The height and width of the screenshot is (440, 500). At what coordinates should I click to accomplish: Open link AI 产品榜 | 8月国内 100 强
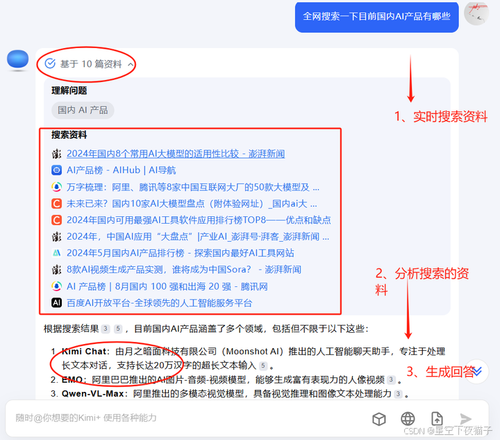(x=167, y=286)
